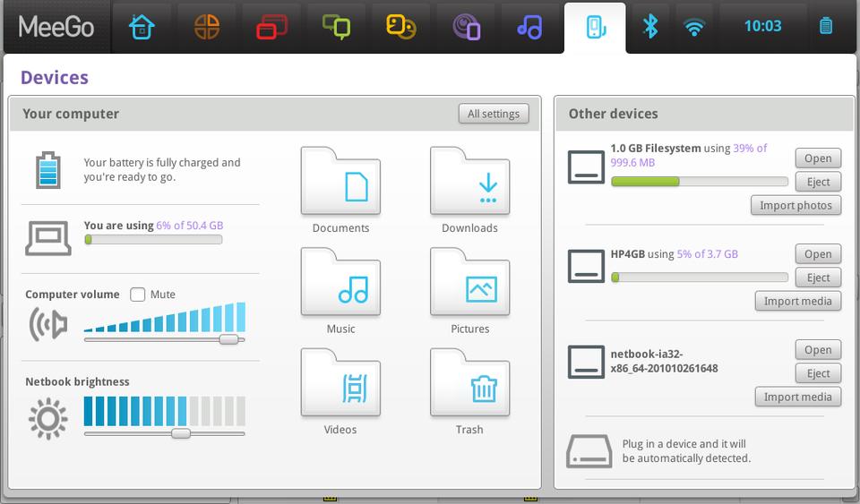Open the Pictures folder
The height and width of the screenshot is (504, 860).
click(469, 283)
